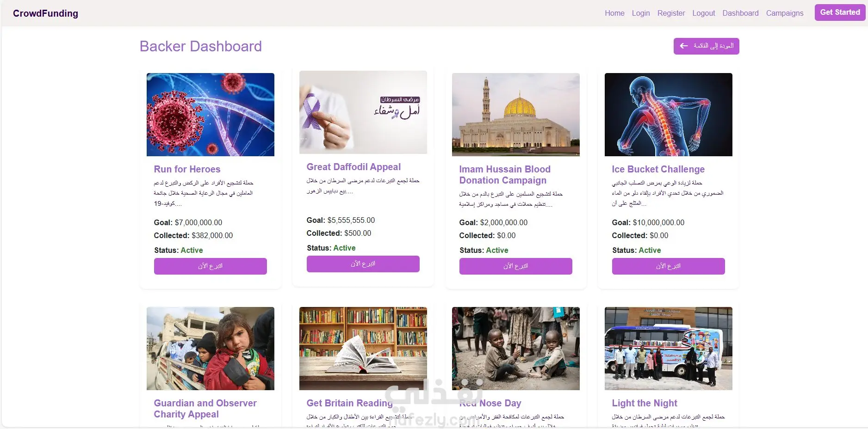View the Light the Night bus image
Viewport: 868px width, 429px height.
[669, 349]
